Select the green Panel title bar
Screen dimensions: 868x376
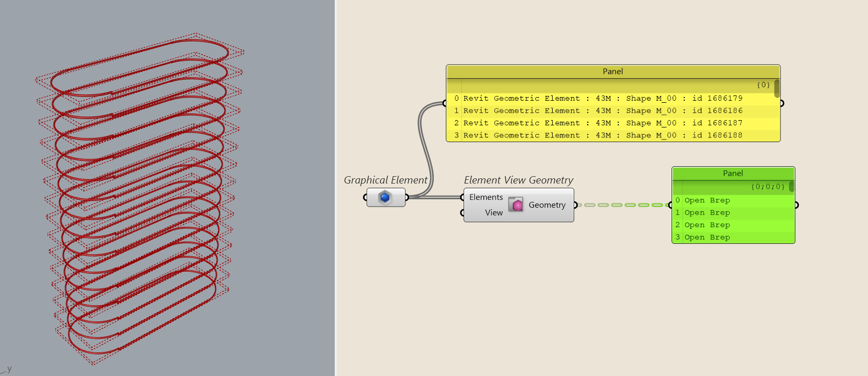click(732, 173)
